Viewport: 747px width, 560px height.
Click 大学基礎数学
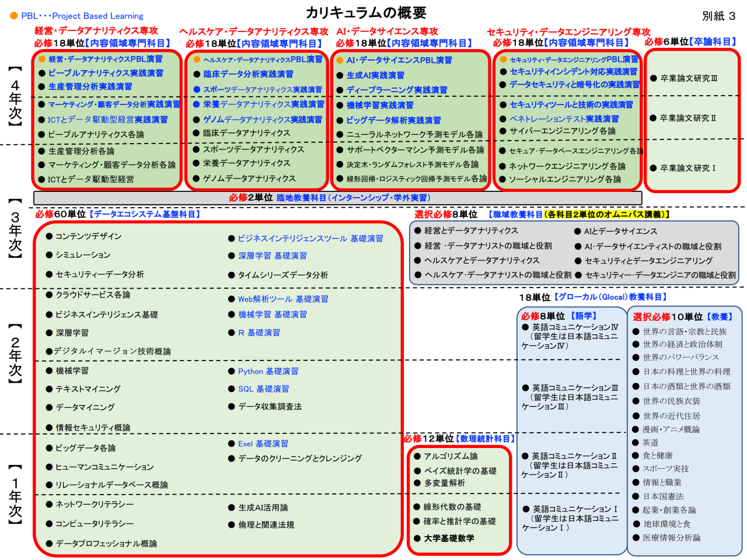(x=449, y=538)
